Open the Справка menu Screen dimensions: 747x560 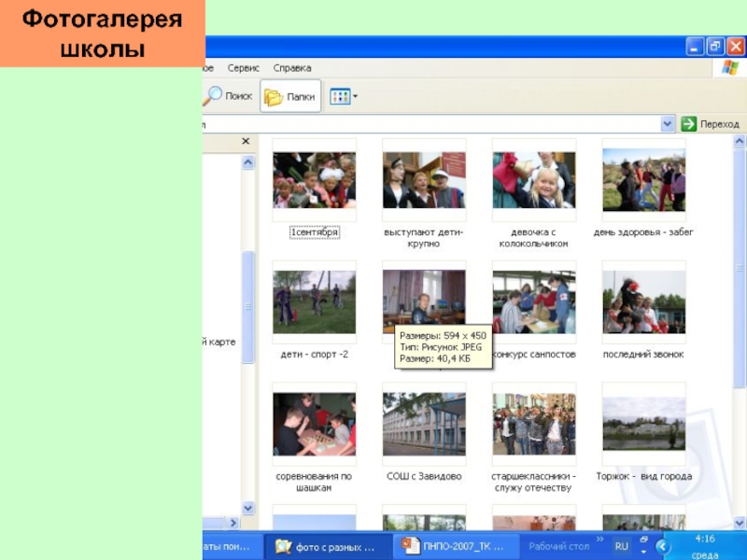292,68
